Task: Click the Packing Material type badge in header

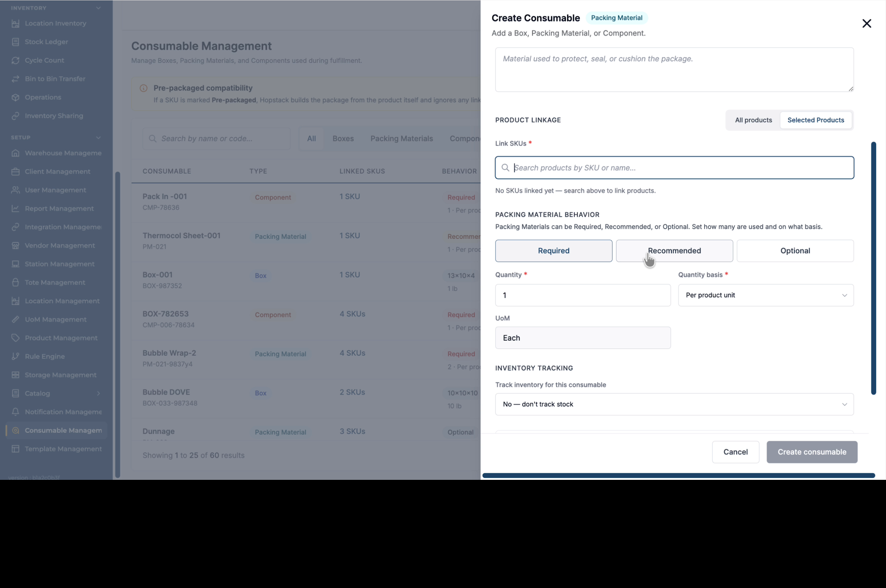Action: point(616,18)
